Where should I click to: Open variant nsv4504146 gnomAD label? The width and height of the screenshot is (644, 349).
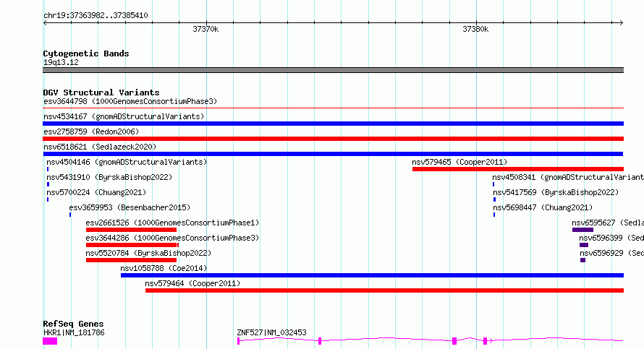click(127, 162)
